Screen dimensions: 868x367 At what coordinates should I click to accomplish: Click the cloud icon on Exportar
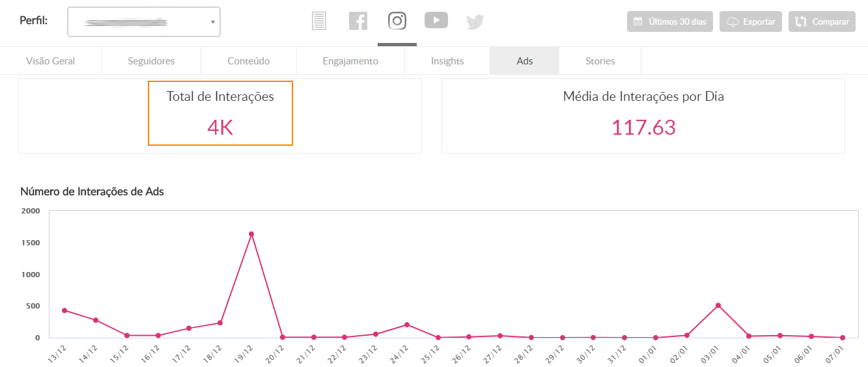pos(733,21)
